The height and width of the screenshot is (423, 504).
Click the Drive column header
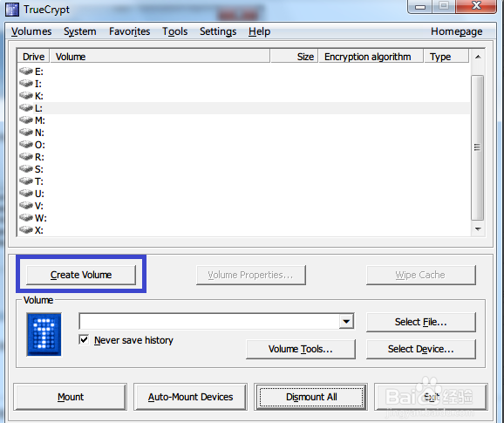click(33, 57)
